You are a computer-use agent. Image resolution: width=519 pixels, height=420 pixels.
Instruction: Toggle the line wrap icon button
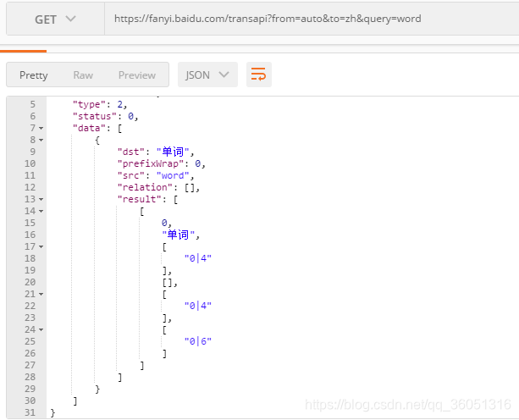tap(259, 75)
